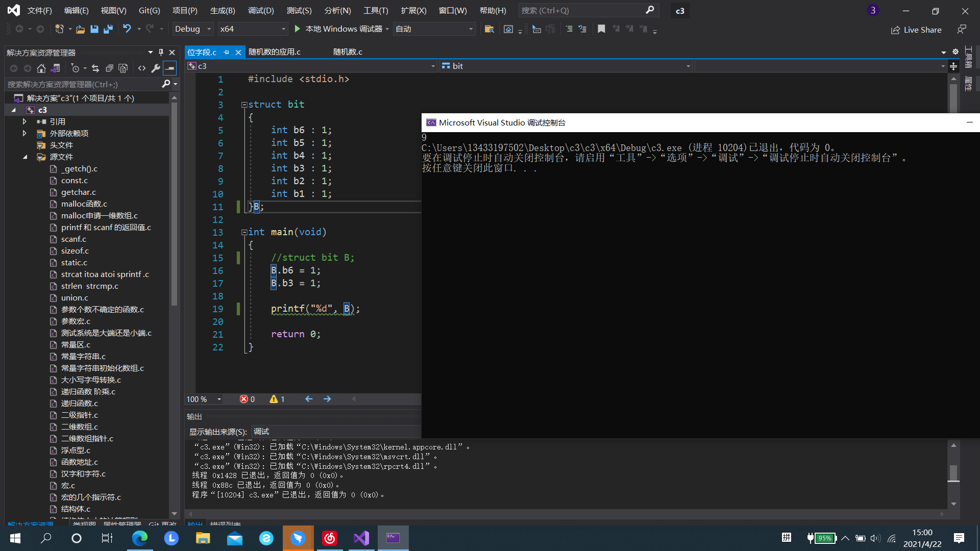Toggle the pin on the 位字段.c tab

tap(227, 52)
